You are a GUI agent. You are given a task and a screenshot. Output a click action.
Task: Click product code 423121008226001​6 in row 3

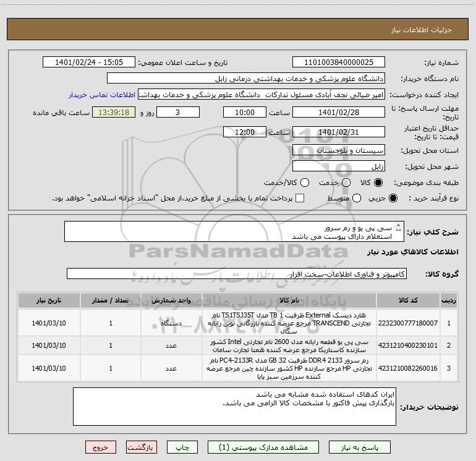click(408, 368)
